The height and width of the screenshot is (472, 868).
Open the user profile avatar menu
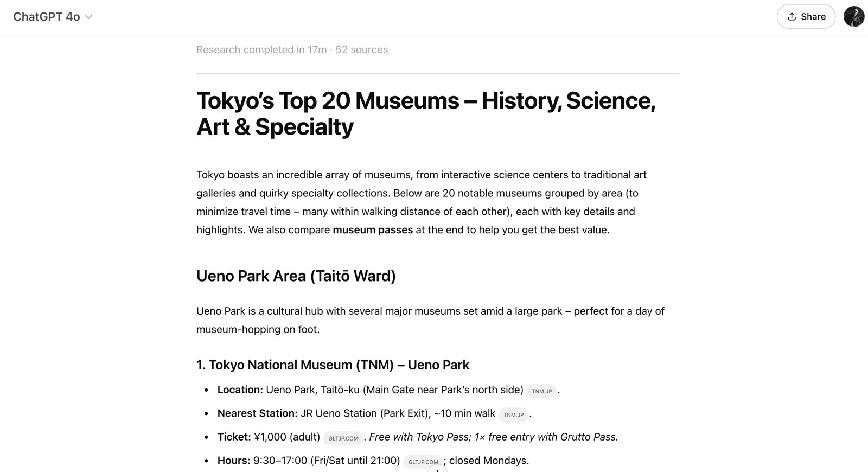[854, 17]
